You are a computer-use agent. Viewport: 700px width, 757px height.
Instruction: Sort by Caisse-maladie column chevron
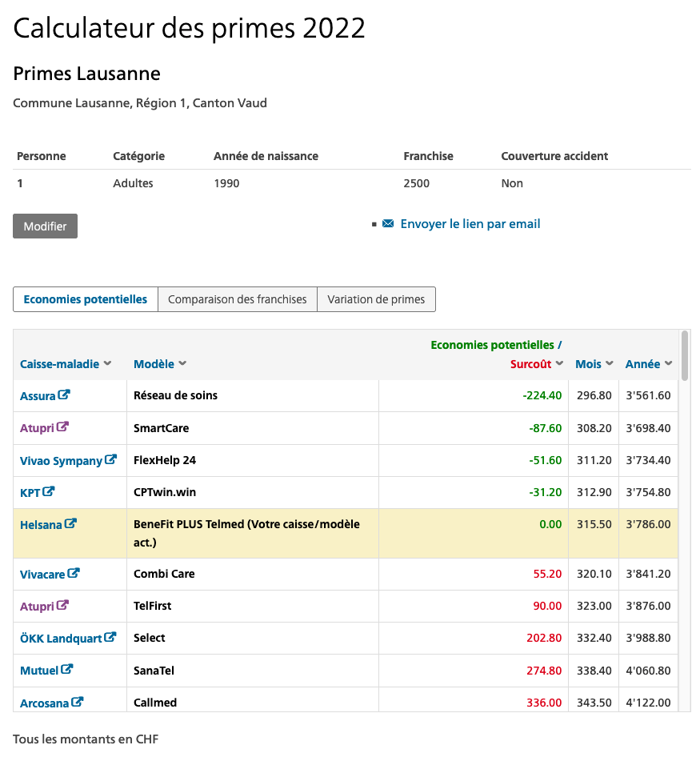tap(107, 363)
